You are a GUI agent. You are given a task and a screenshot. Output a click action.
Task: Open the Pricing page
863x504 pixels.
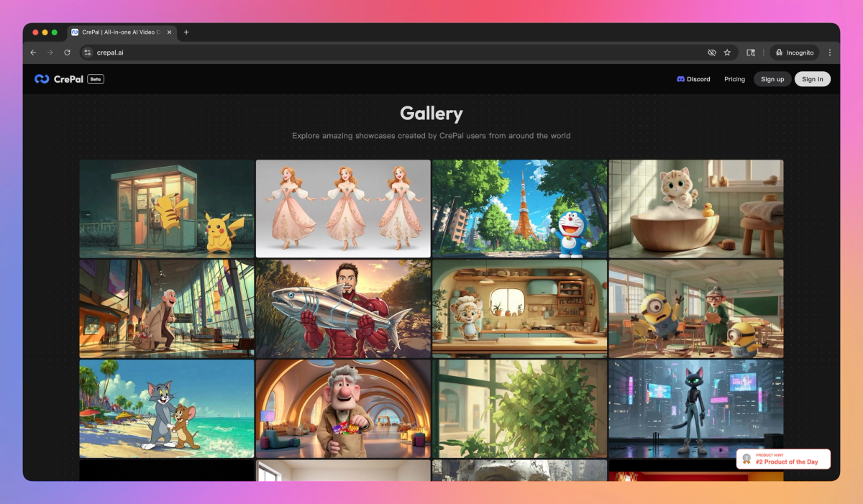pyautogui.click(x=734, y=79)
